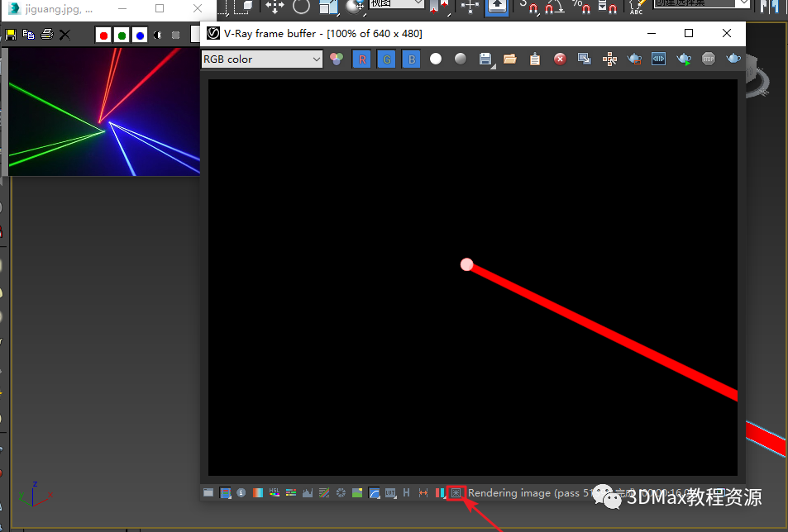Click the Track mouse while rendering icon
This screenshot has width=788, height=532.
(x=609, y=59)
